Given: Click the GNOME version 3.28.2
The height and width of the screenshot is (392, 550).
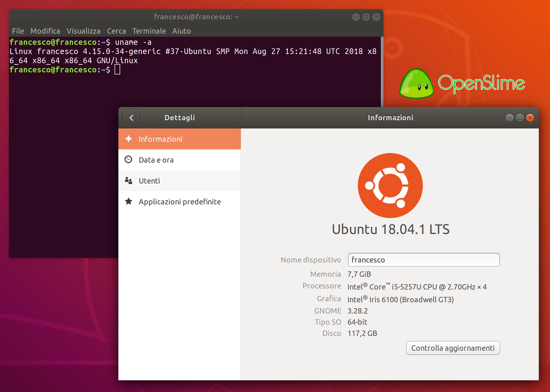Looking at the screenshot, I should click(358, 311).
